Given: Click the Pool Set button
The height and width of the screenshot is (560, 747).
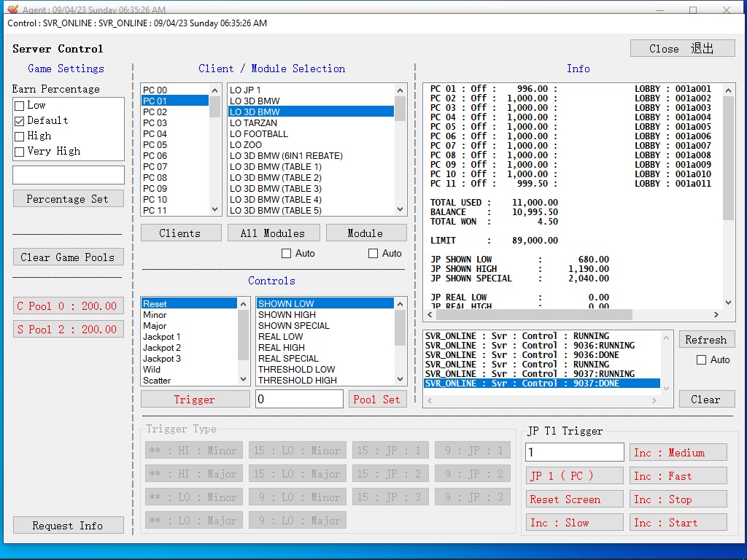Looking at the screenshot, I should click(x=376, y=400).
